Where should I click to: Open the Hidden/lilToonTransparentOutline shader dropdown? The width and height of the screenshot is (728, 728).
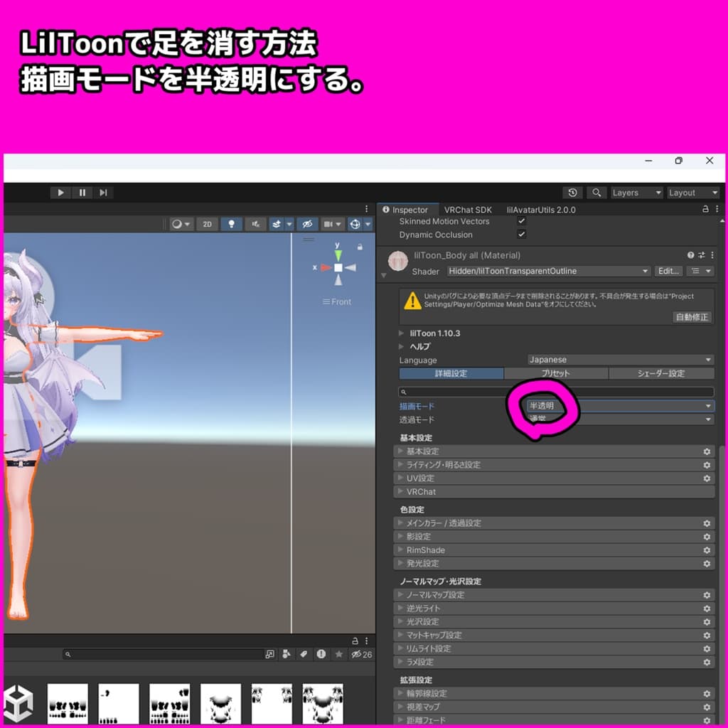[547, 271]
